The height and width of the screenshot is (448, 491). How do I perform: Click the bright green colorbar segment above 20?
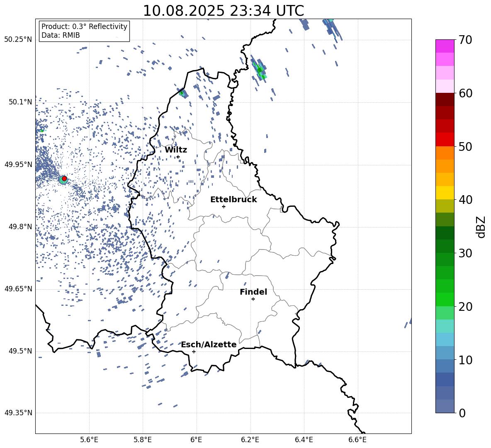click(445, 299)
